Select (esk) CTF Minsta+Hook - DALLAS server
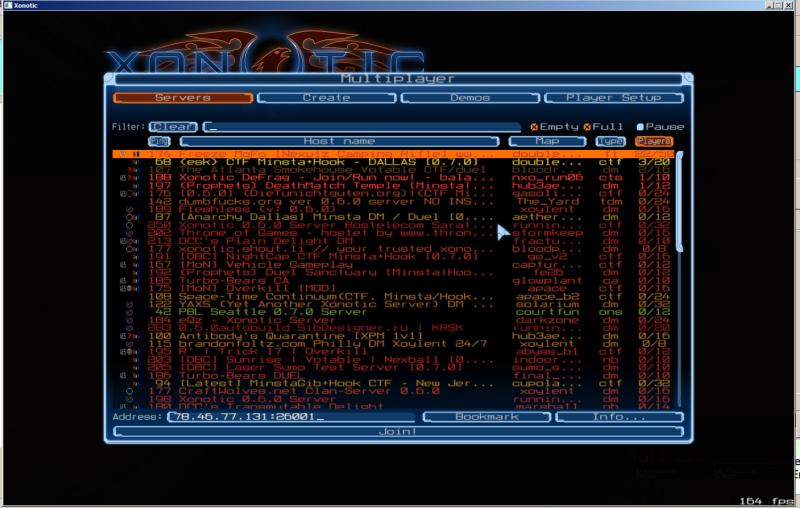Screen dimensions: 800x508 pos(393,162)
